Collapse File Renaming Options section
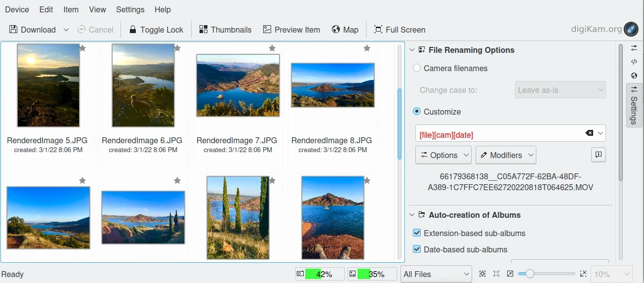 (412, 50)
